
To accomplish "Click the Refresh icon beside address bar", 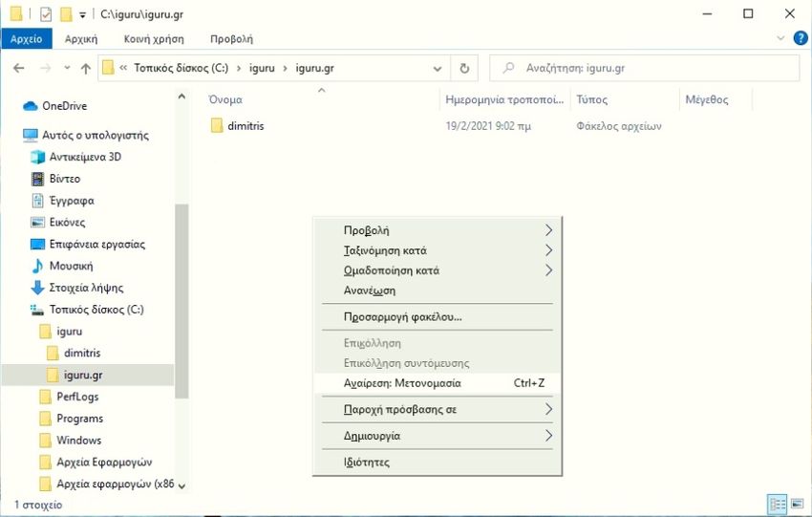I will [x=464, y=69].
